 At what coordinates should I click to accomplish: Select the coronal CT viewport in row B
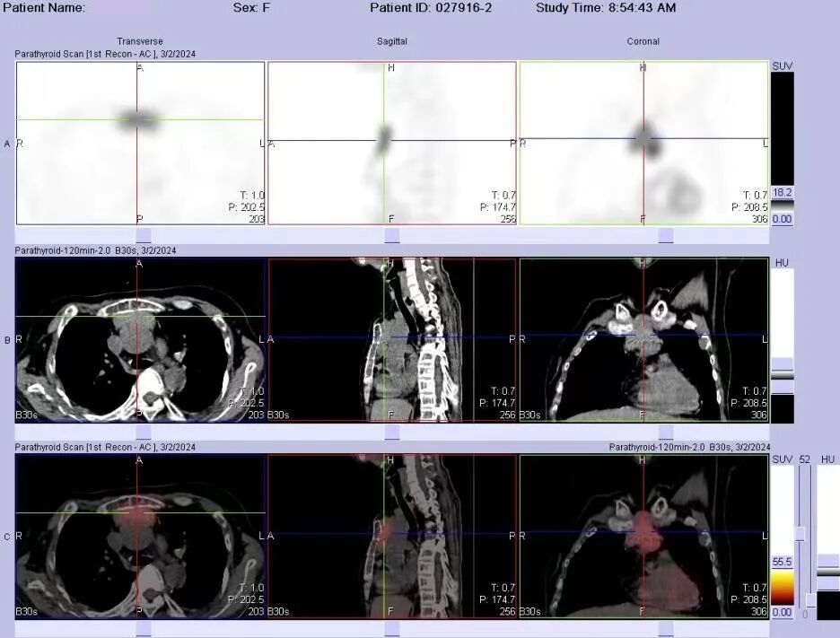[644, 339]
